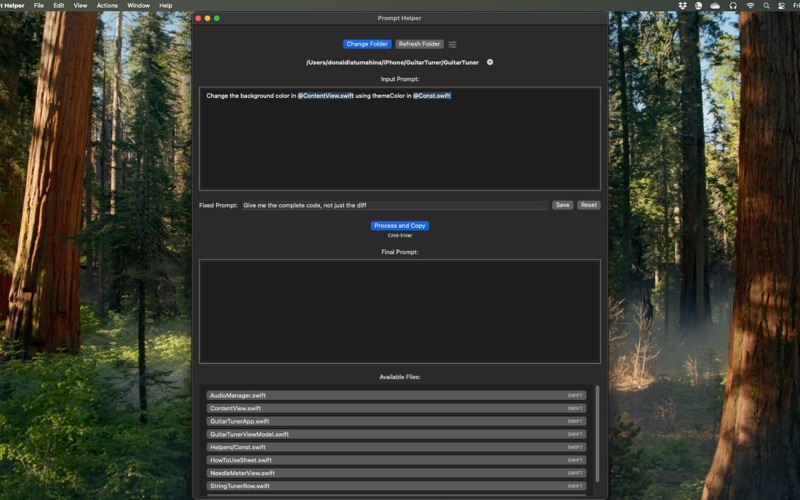
Task: Select StringTunerRow.swift in Available Files
Action: coord(396,486)
